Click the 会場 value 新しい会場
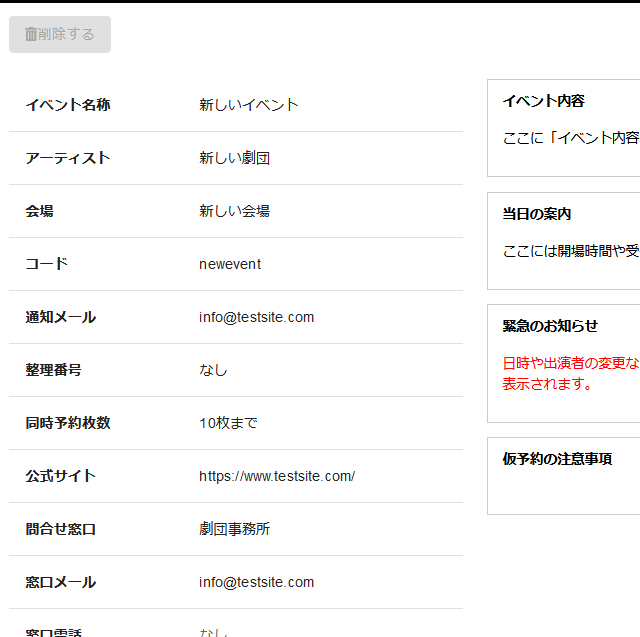Image resolution: width=640 pixels, height=637 pixels. [x=234, y=211]
